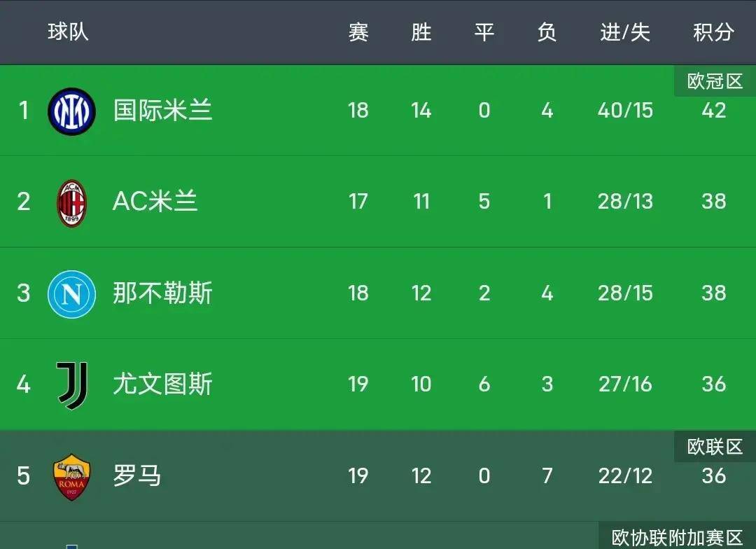The width and height of the screenshot is (756, 549).
Task: Select the 国际米兰 table row
Action: [x=378, y=110]
